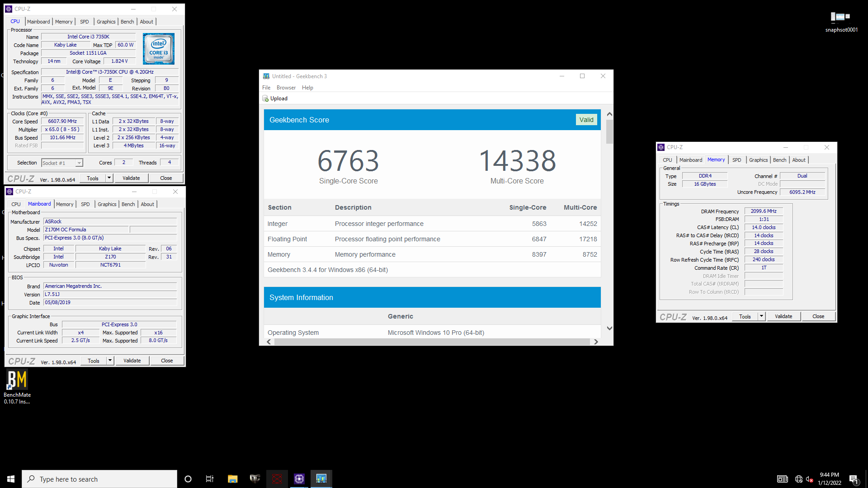This screenshot has width=868, height=488.
Task: Switch to CPU-Z from taskbar icon
Action: click(299, 479)
